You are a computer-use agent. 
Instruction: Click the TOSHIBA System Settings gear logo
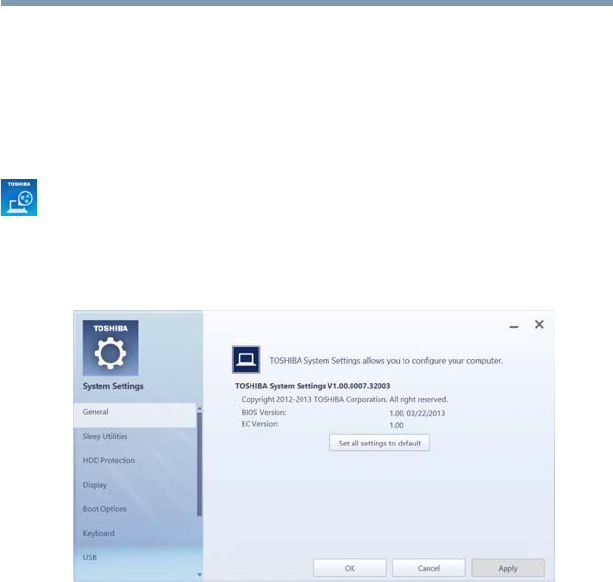tap(111, 348)
